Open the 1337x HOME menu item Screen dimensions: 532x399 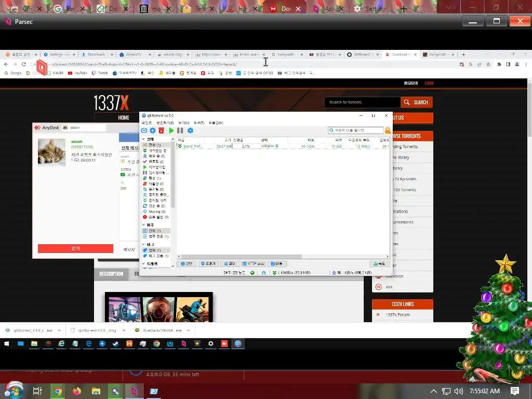[x=124, y=118]
